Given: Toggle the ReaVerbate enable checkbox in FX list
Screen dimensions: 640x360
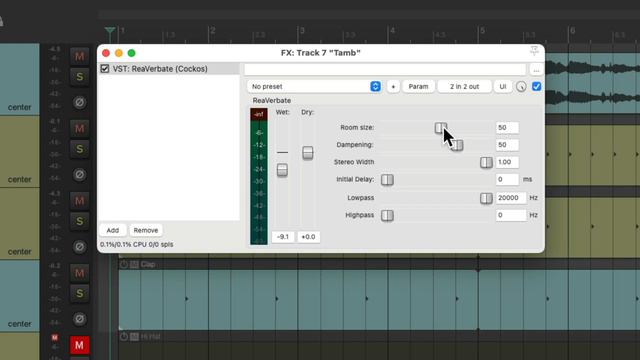Looking at the screenshot, I should (105, 69).
